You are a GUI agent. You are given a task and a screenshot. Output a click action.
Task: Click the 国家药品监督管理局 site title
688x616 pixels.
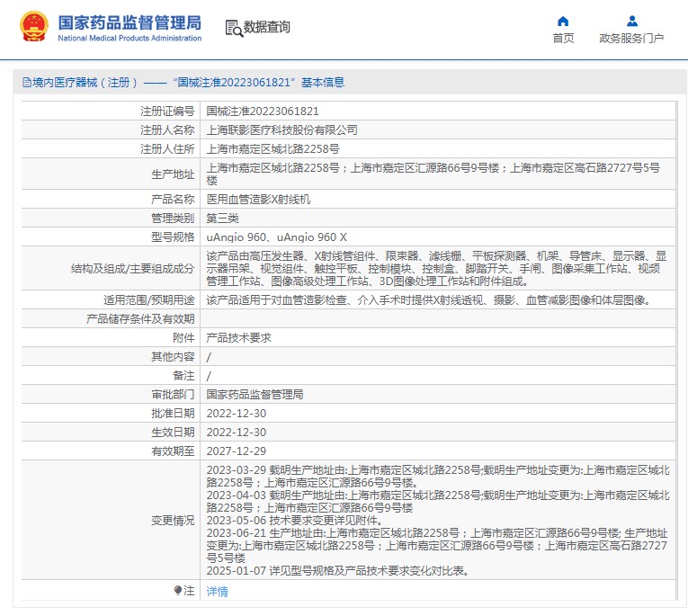click(x=130, y=22)
